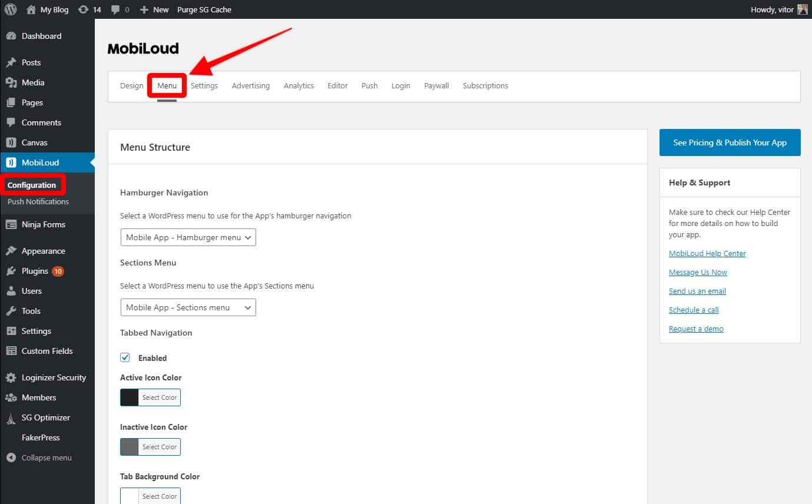Open the Sections Menu dropdown
Image resolution: width=812 pixels, height=504 pixels.
(188, 307)
